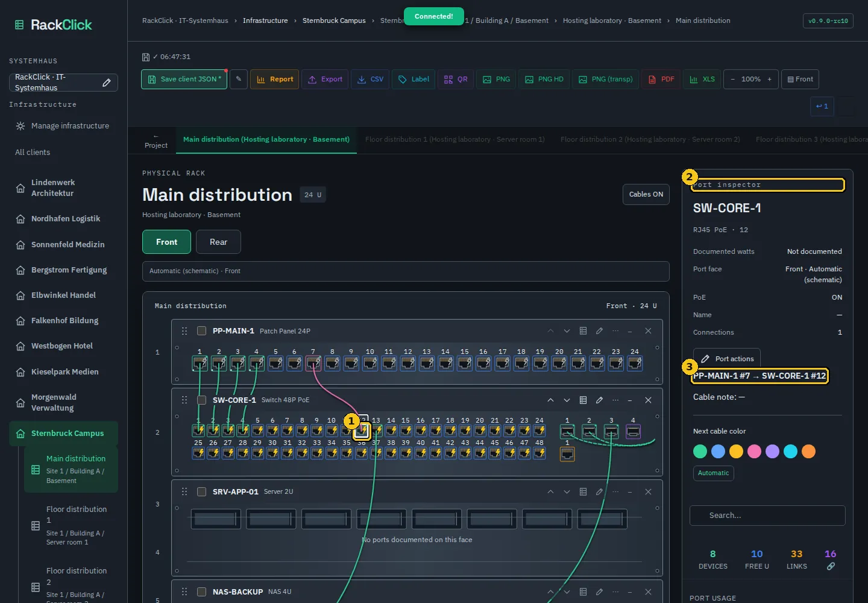
Task: Open Floor distribution 2 tab
Action: (650, 139)
